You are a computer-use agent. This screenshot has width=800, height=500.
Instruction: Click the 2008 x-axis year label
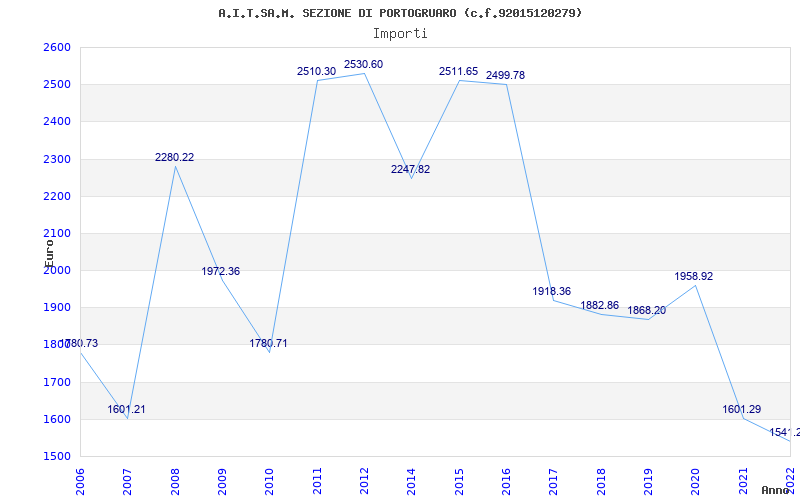point(175,482)
